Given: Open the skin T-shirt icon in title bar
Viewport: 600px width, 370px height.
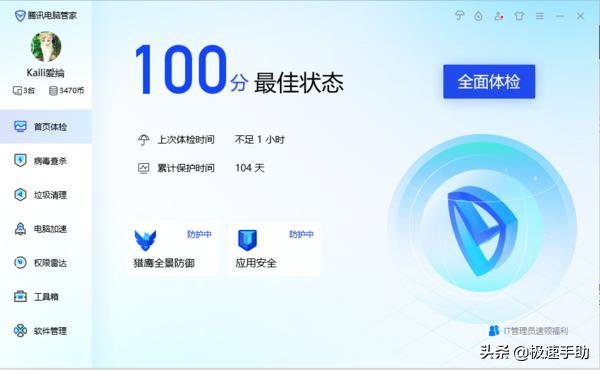Looking at the screenshot, I should pos(519,16).
